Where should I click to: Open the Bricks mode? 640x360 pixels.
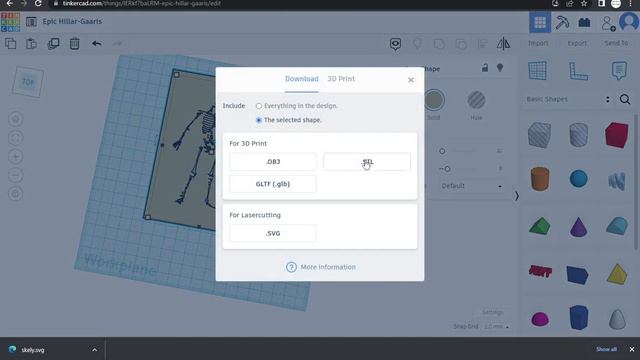click(x=584, y=22)
